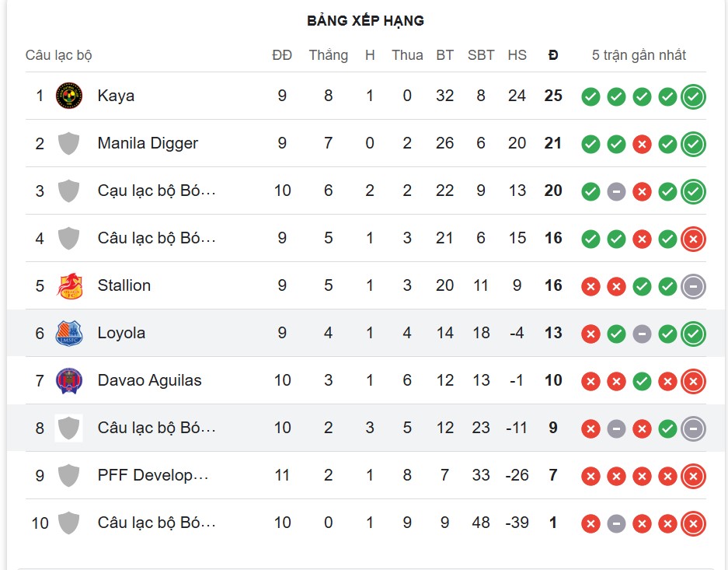Click Davao Aguilas' only green win icon

click(642, 382)
